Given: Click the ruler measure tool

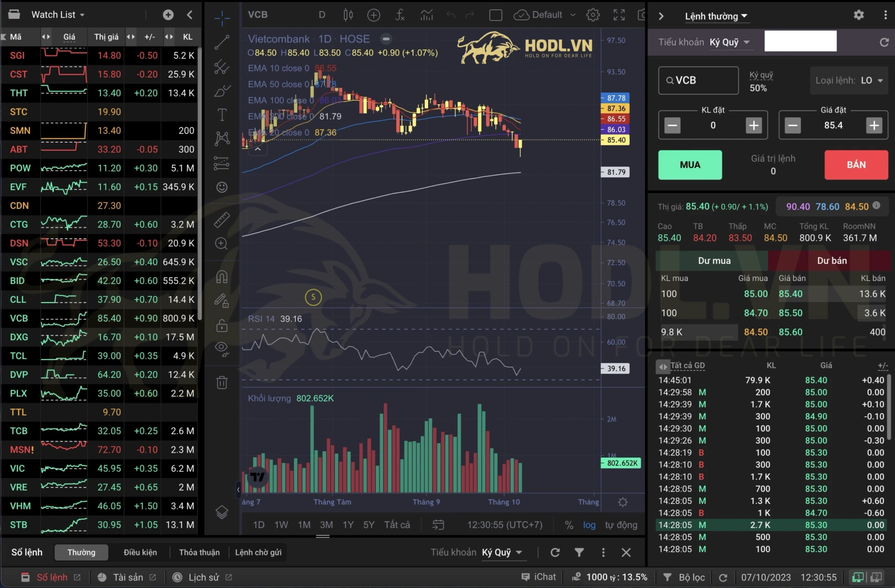Looking at the screenshot, I should click(222, 220).
